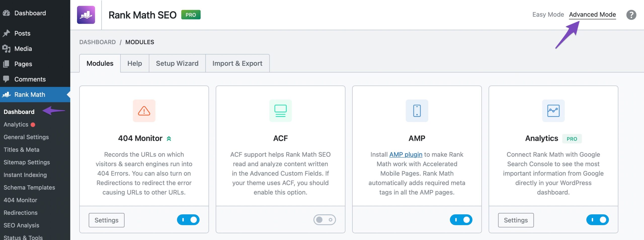Switch to the Setup Wizard tab
This screenshot has width=644, height=240.
(x=177, y=63)
